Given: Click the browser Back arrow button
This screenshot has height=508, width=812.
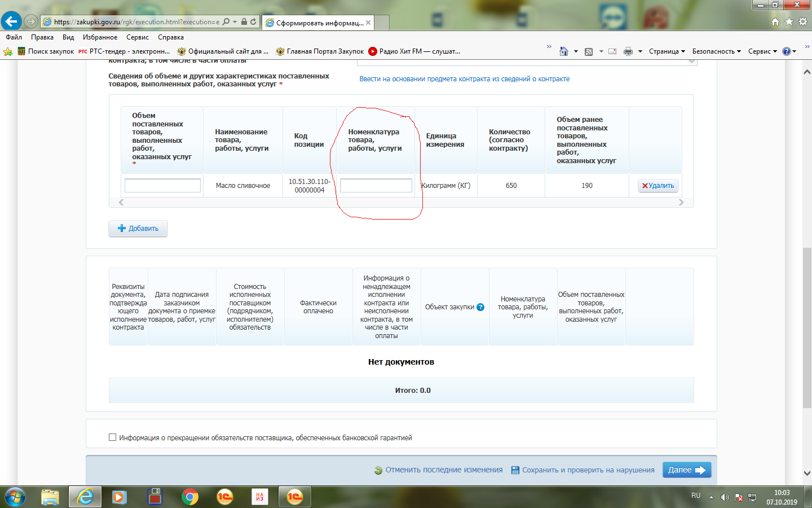Looking at the screenshot, I should point(11,21).
